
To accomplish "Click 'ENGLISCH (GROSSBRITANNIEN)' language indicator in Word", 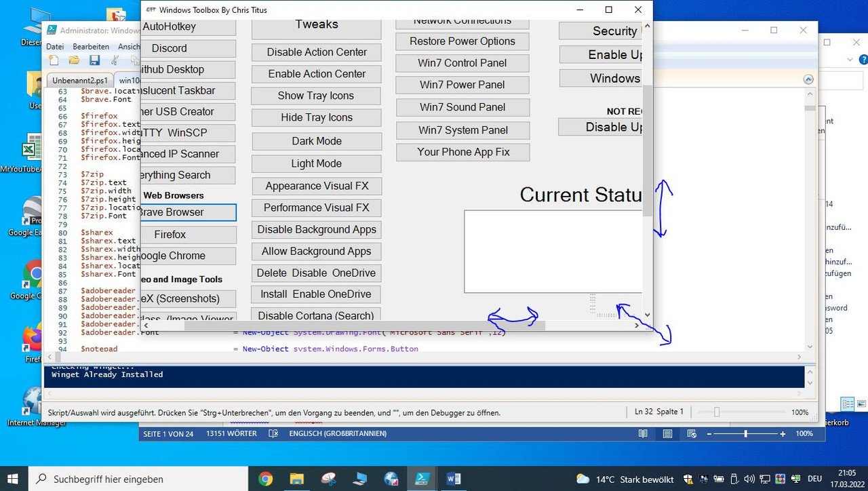I will [338, 433].
